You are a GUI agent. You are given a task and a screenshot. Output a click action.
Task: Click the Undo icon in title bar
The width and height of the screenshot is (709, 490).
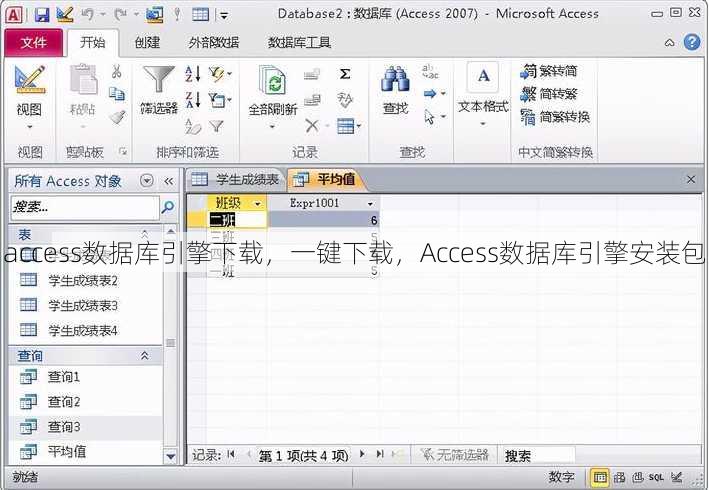tap(88, 15)
